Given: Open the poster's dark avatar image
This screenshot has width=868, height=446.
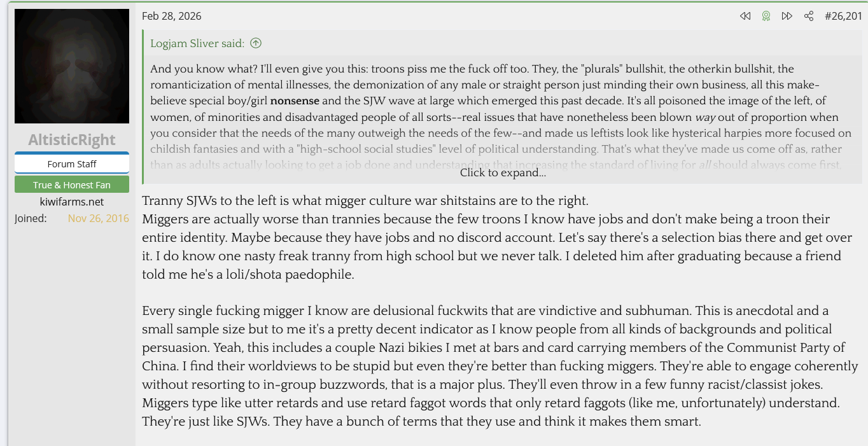Looking at the screenshot, I should pyautogui.click(x=72, y=66).
